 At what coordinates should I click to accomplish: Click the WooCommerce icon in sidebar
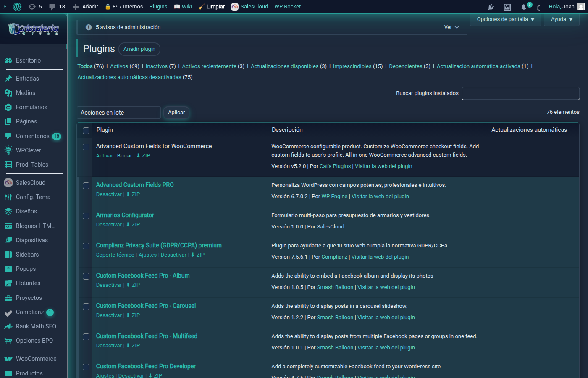[8, 359]
